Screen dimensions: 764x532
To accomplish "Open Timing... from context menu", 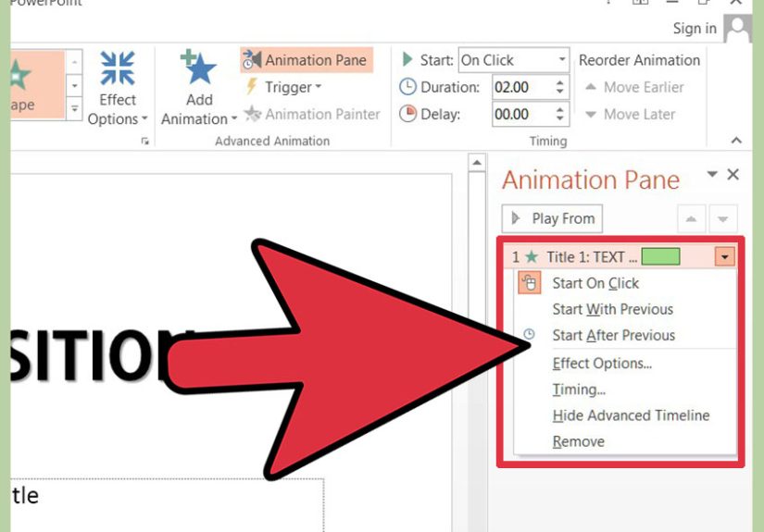I will (626, 390).
